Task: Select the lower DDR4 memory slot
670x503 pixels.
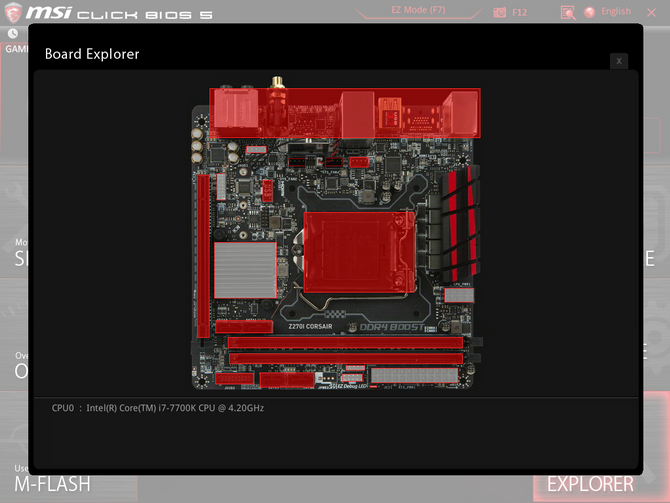Action: coord(346,358)
